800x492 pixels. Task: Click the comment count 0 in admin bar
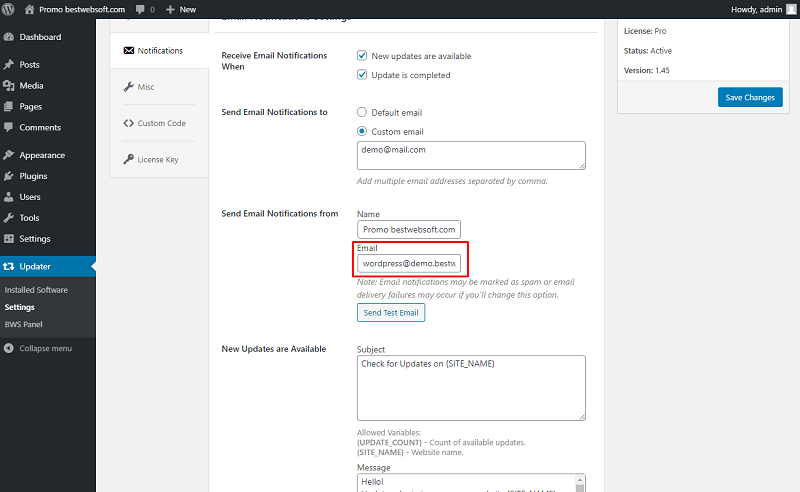[152, 9]
